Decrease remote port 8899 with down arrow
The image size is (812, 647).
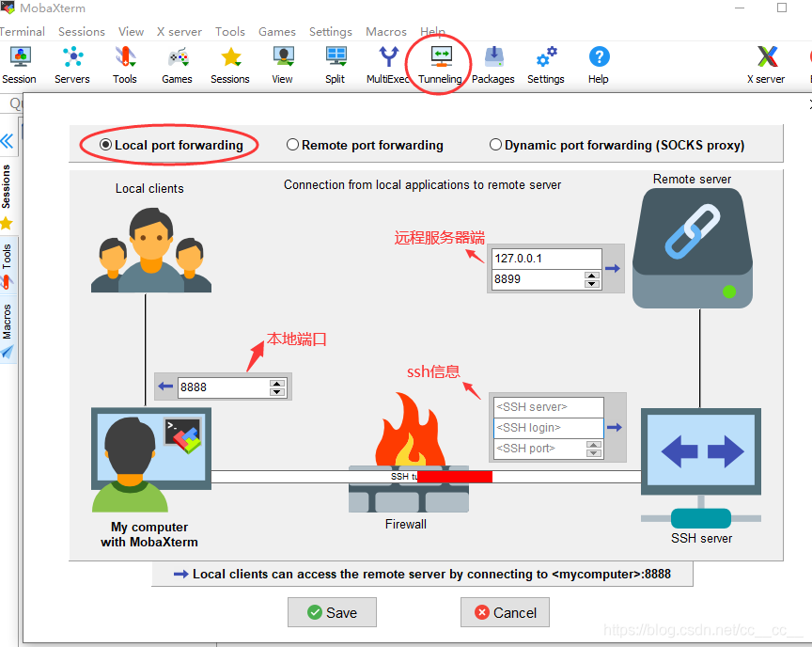point(592,283)
